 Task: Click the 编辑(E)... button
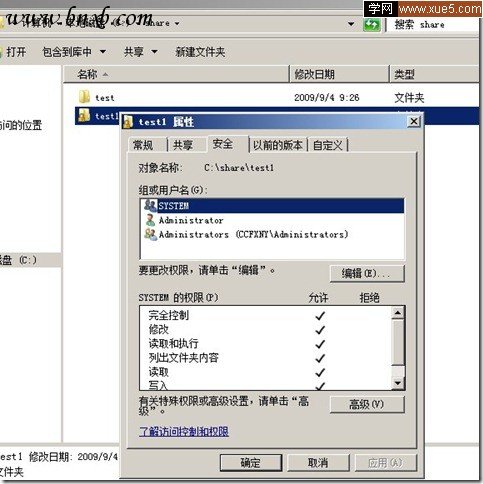click(367, 274)
